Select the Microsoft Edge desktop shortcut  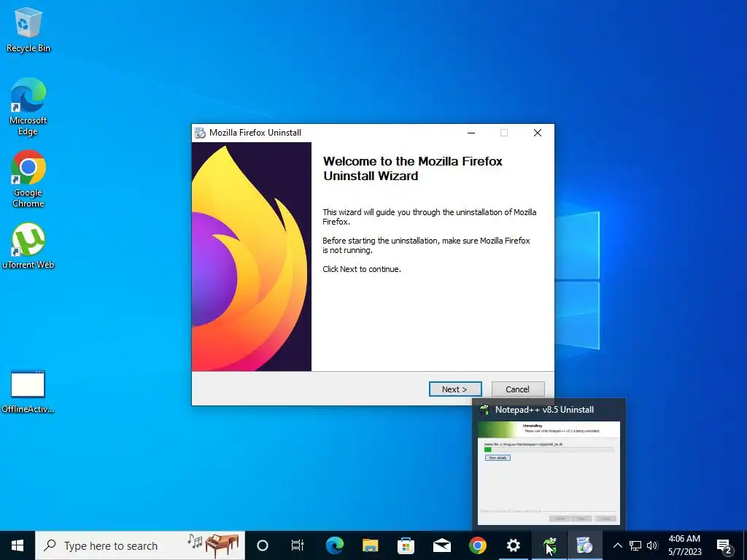click(x=28, y=107)
